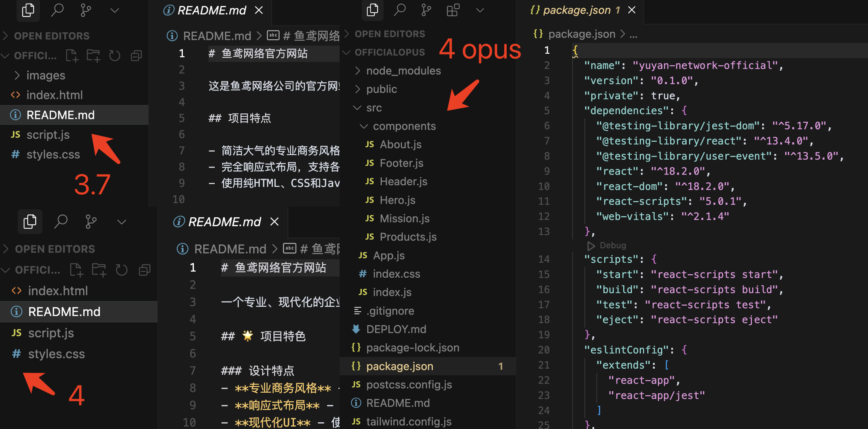Open Explorer icon in bottom-left panel

30,222
